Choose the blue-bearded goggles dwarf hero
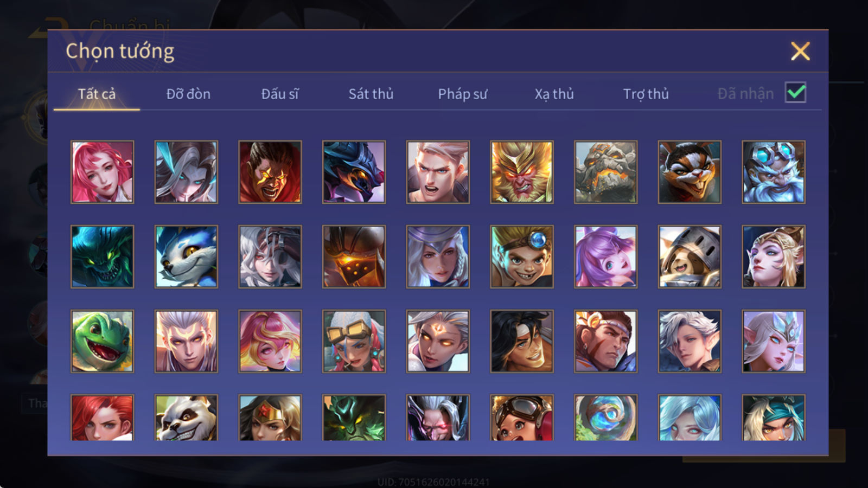The height and width of the screenshot is (488, 868). (774, 172)
